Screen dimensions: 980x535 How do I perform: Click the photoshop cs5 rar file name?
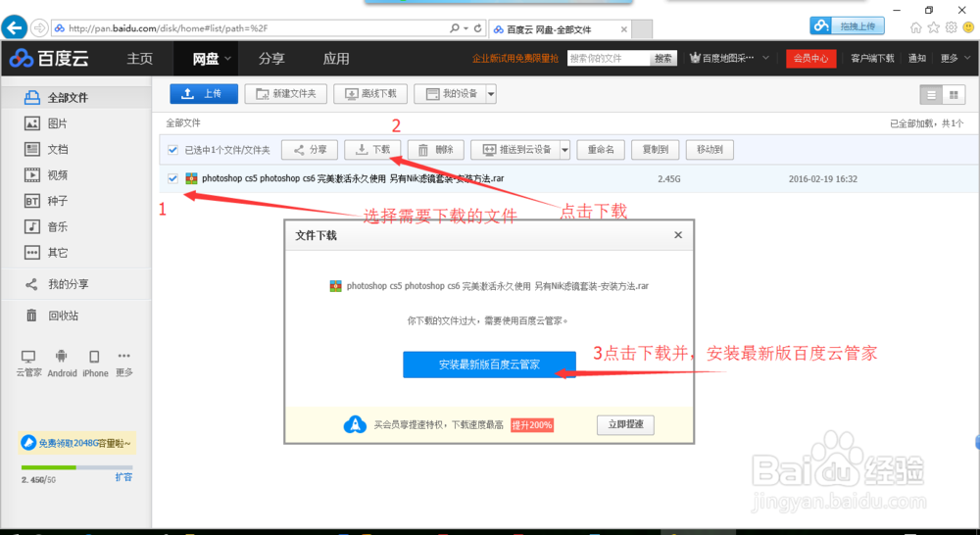(353, 178)
